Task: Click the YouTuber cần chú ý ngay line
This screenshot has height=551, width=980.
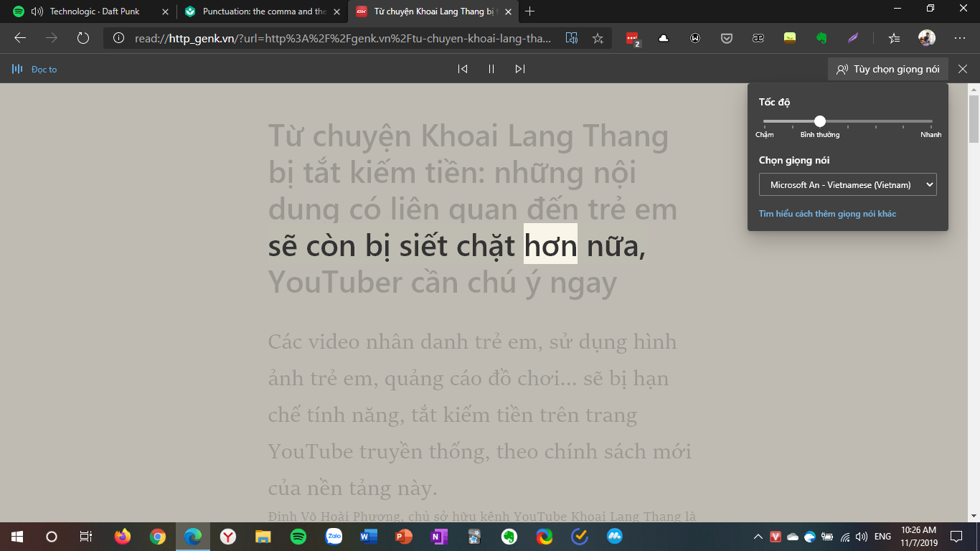Action: coord(443,283)
